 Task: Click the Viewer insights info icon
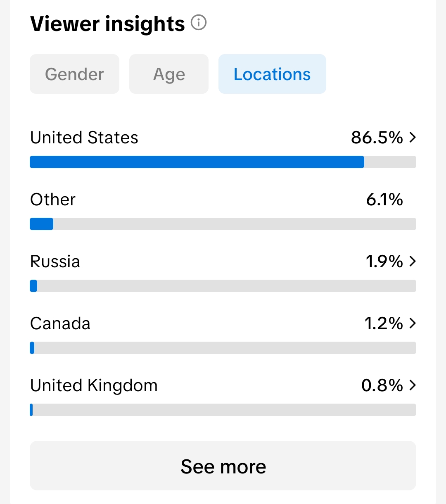coord(199,22)
